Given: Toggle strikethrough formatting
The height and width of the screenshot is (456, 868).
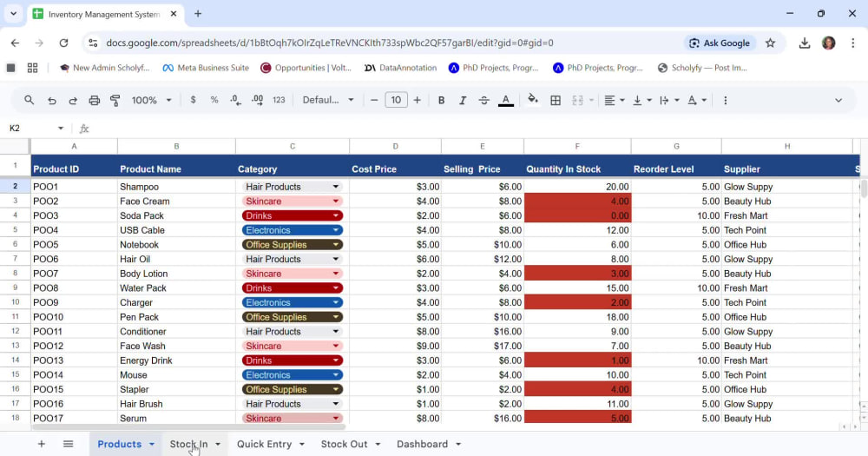Looking at the screenshot, I should click(x=483, y=100).
